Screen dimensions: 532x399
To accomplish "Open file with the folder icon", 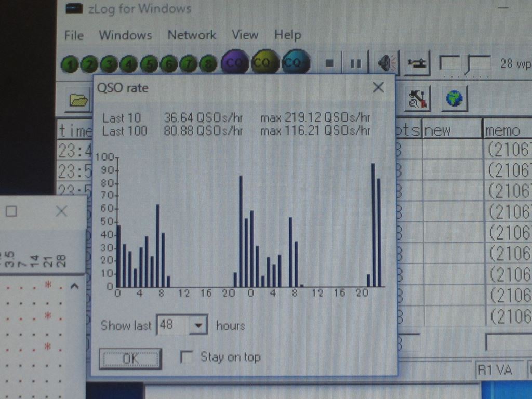I will point(79,100).
